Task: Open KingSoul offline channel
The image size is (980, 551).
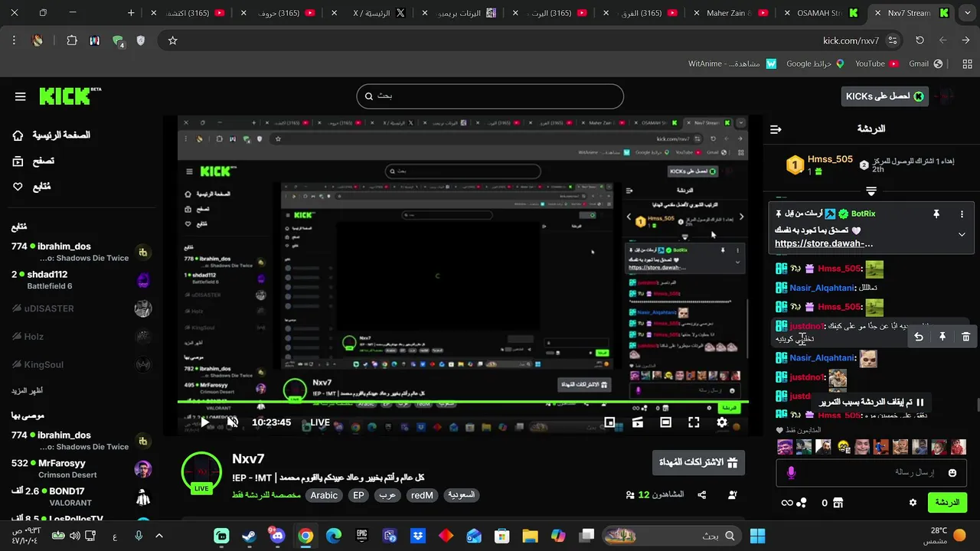Action: [x=81, y=365]
